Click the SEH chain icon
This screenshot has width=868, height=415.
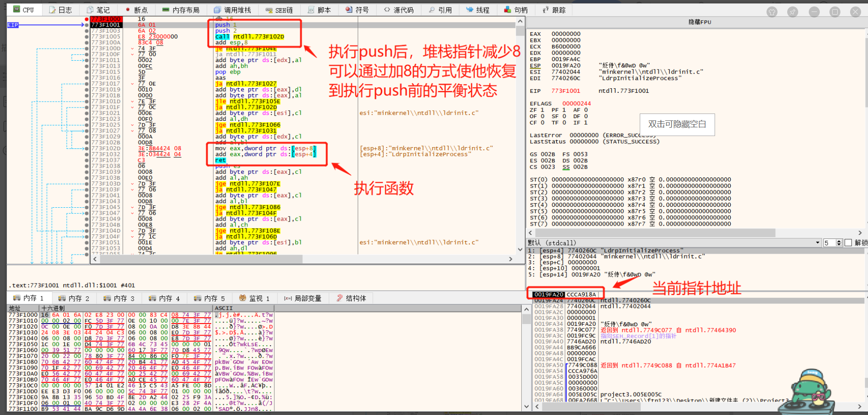pyautogui.click(x=269, y=10)
